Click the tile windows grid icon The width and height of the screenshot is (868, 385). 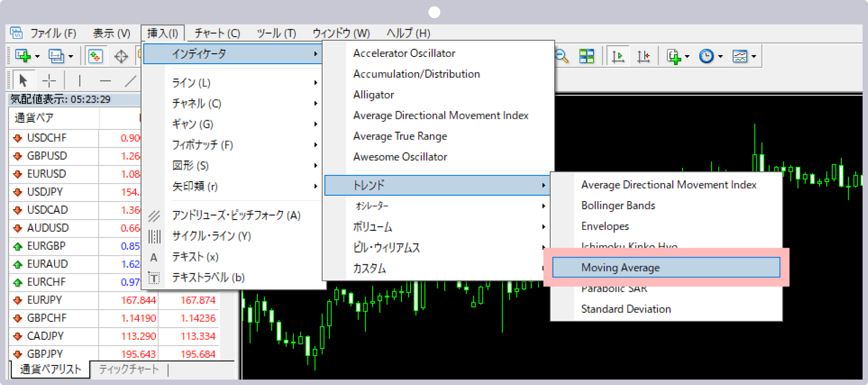coord(586,56)
